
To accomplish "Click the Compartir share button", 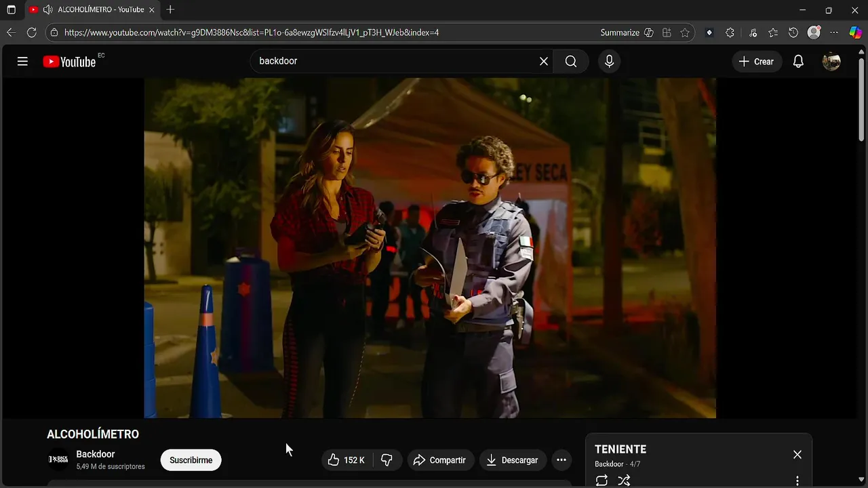I will [439, 460].
